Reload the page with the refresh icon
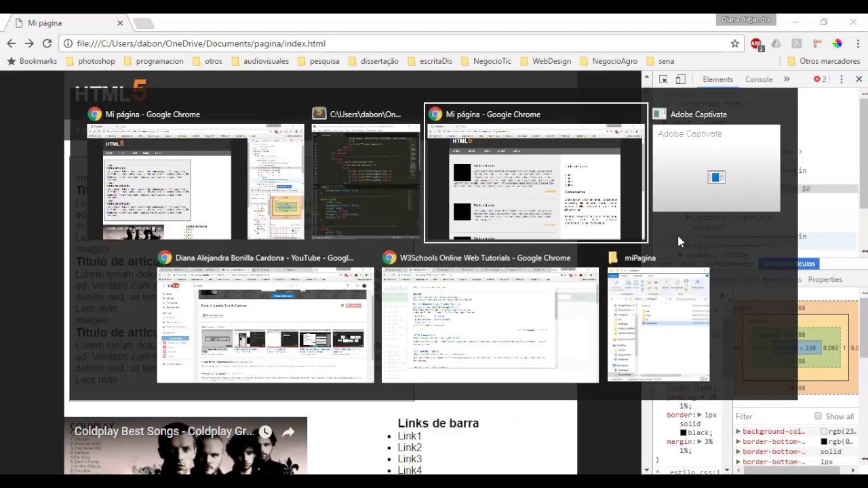The height and width of the screenshot is (488, 868). [x=47, y=43]
